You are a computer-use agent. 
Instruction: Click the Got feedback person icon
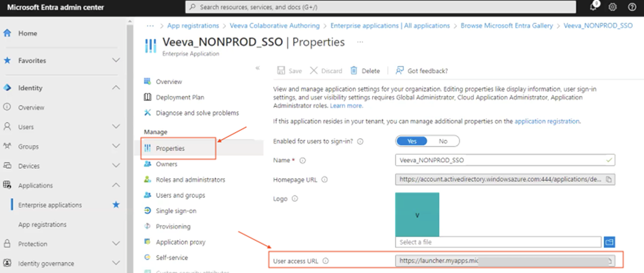pyautogui.click(x=400, y=71)
